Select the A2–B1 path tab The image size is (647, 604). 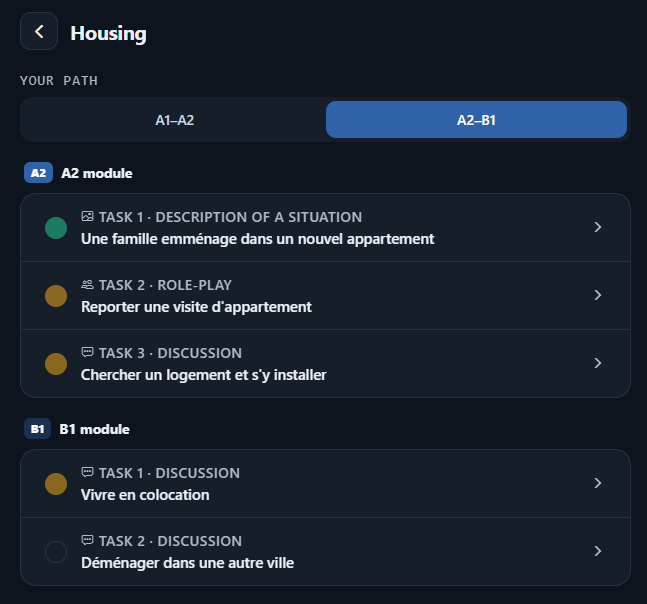[476, 120]
